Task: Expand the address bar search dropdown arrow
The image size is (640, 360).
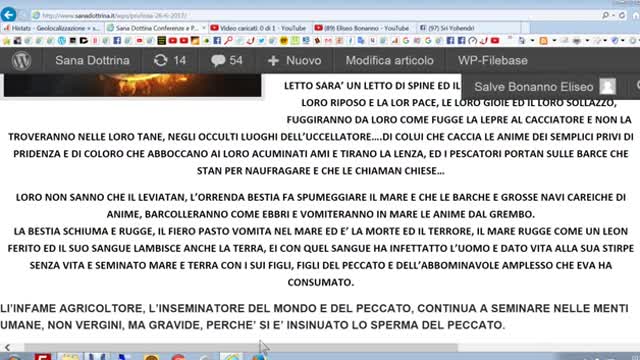Action: [x=613, y=15]
